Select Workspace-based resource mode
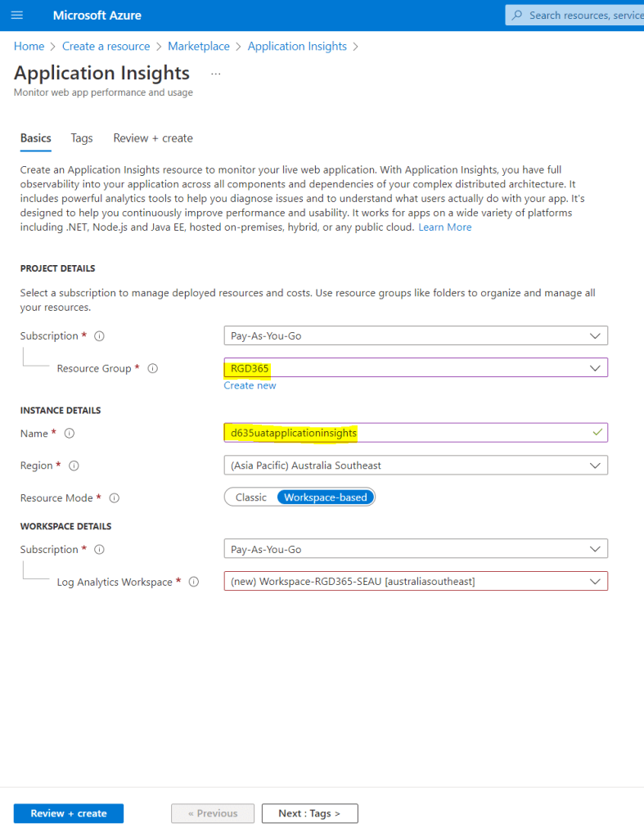The height and width of the screenshot is (837, 644). coord(325,497)
